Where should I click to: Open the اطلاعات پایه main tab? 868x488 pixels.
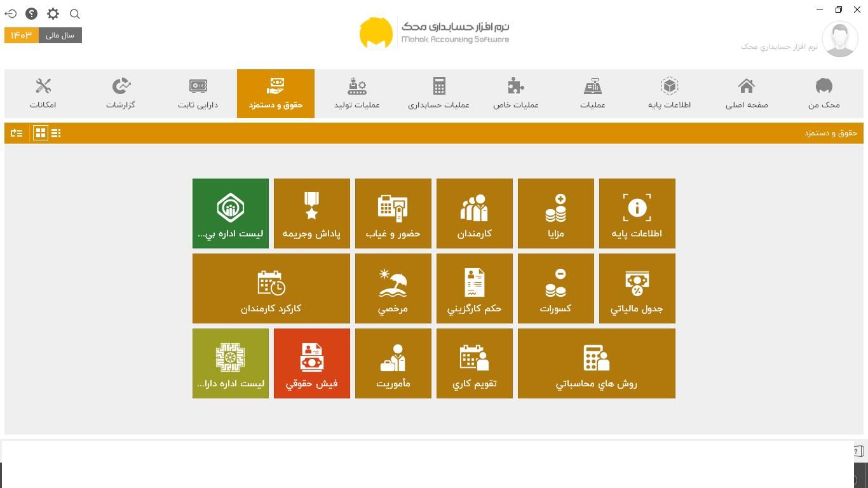(x=669, y=93)
